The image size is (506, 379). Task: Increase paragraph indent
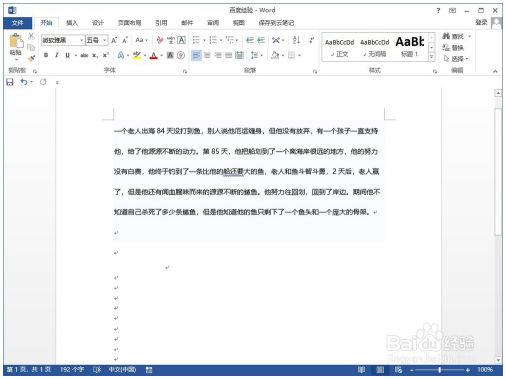pyautogui.click(x=261, y=40)
